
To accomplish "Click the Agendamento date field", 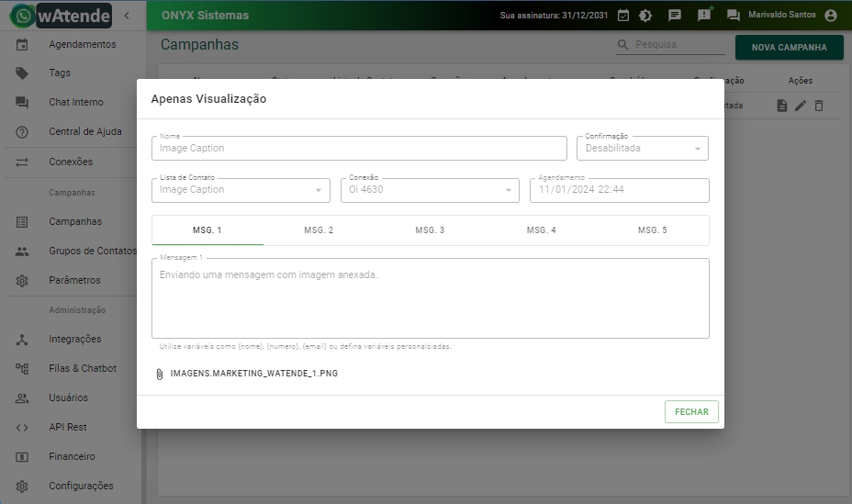I will pyautogui.click(x=620, y=190).
